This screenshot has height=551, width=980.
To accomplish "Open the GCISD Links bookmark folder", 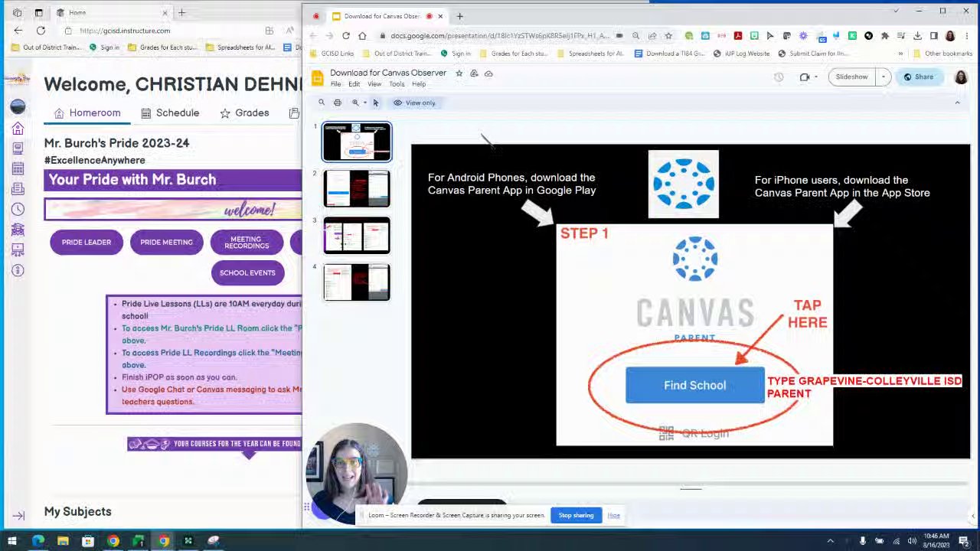I will point(332,54).
